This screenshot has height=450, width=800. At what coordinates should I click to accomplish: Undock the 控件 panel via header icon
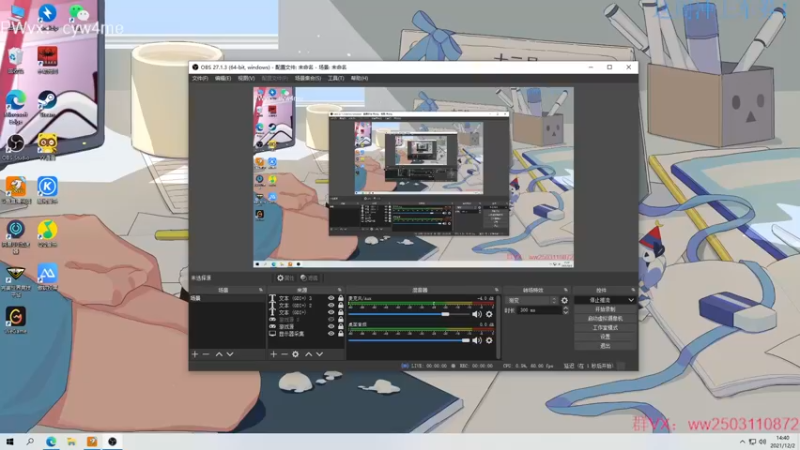[x=633, y=290]
